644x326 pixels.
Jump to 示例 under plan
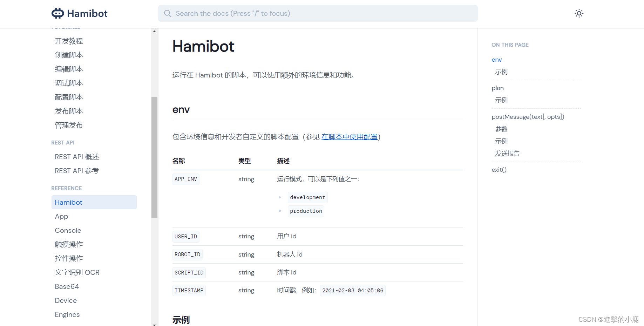click(x=501, y=100)
